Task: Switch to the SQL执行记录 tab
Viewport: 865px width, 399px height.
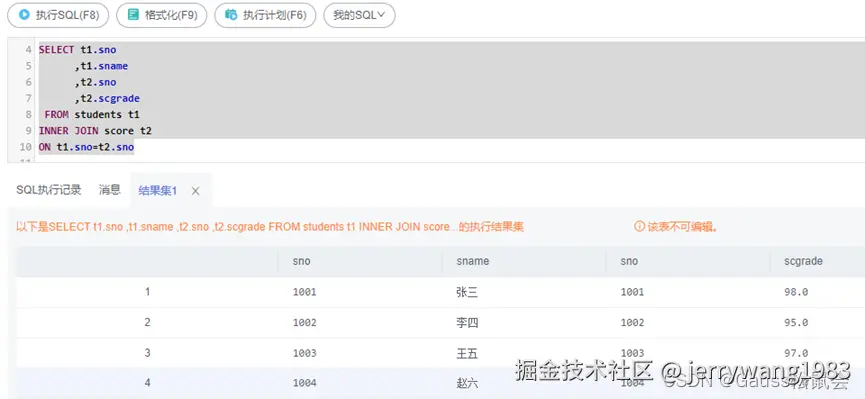Action: click(49, 190)
